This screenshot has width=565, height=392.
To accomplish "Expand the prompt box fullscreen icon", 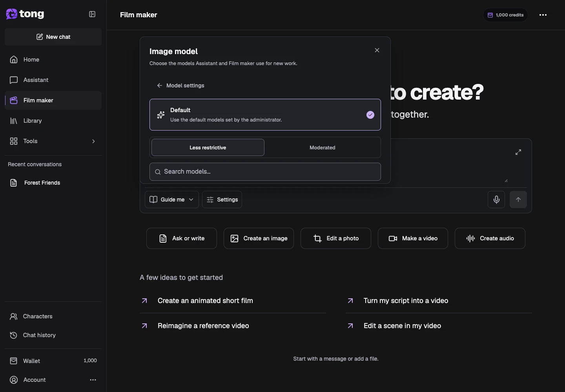I will click(518, 152).
